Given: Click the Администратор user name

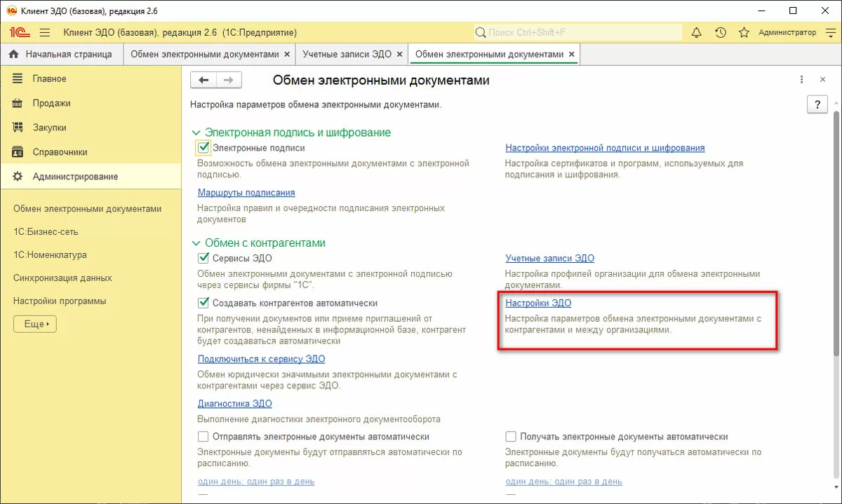Looking at the screenshot, I should (x=787, y=33).
